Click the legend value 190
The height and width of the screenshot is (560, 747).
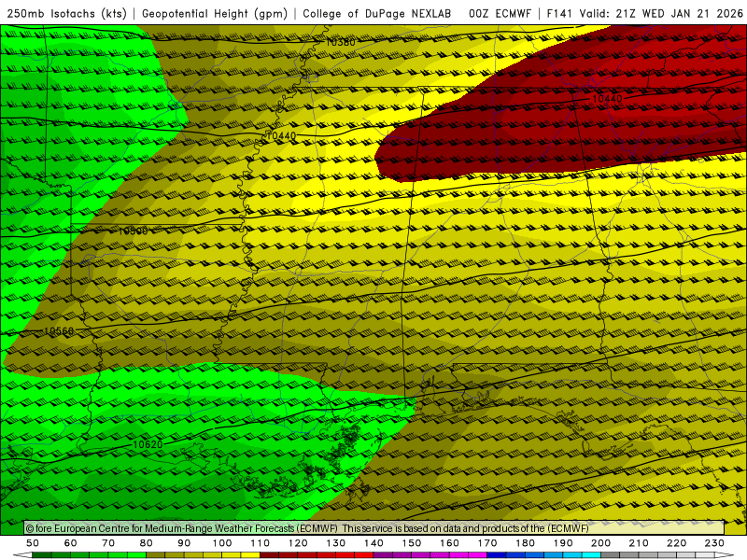[563, 543]
